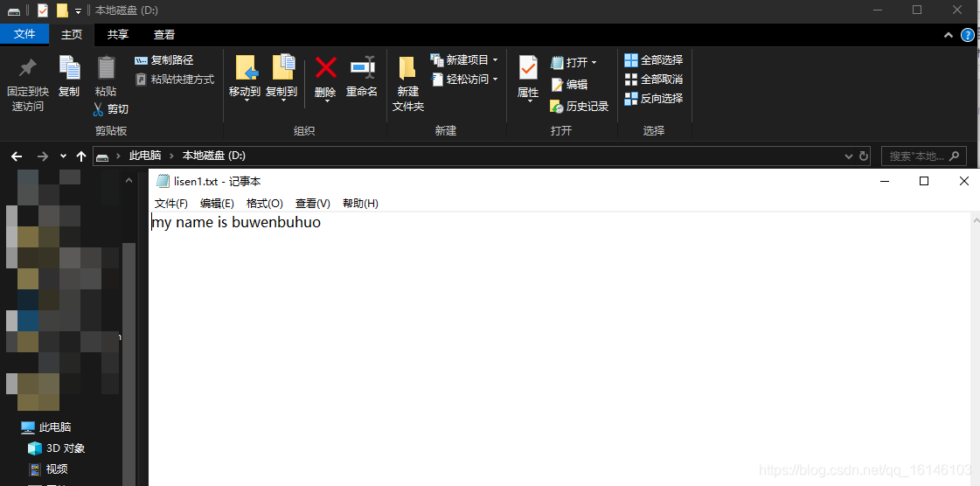Open the Move to (移动到) dropdown arrow
Viewport: 980px width, 486px height.
click(x=246, y=100)
